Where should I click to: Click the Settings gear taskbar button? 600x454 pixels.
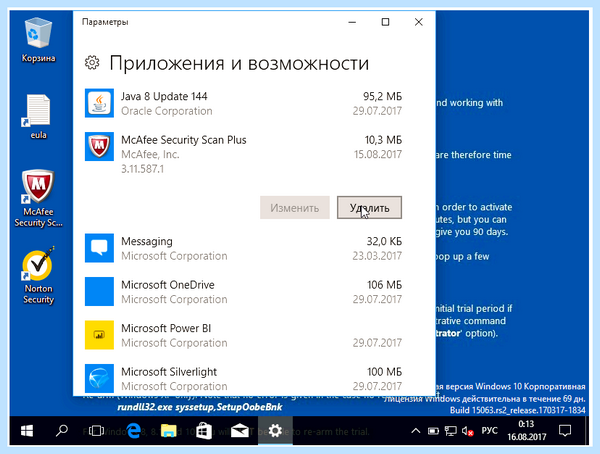[x=275, y=431]
